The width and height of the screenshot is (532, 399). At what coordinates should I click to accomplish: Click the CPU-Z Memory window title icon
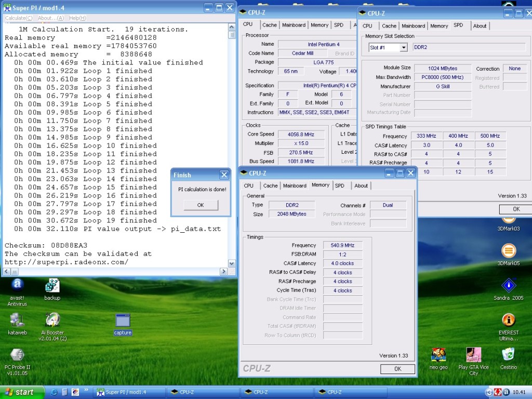244,173
